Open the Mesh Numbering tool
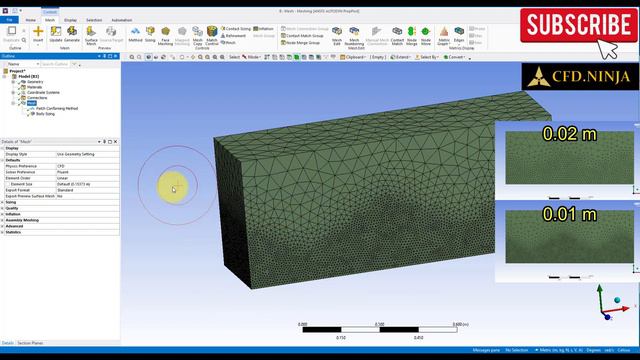 click(354, 36)
